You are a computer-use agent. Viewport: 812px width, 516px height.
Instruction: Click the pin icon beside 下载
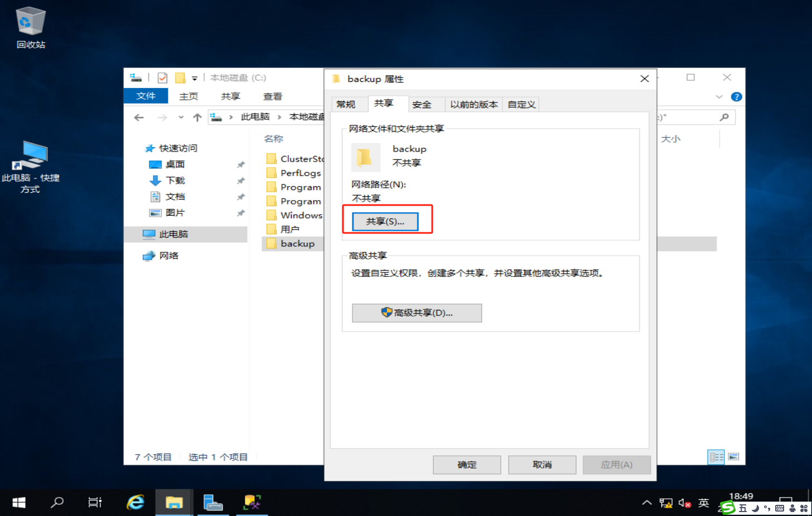(241, 181)
